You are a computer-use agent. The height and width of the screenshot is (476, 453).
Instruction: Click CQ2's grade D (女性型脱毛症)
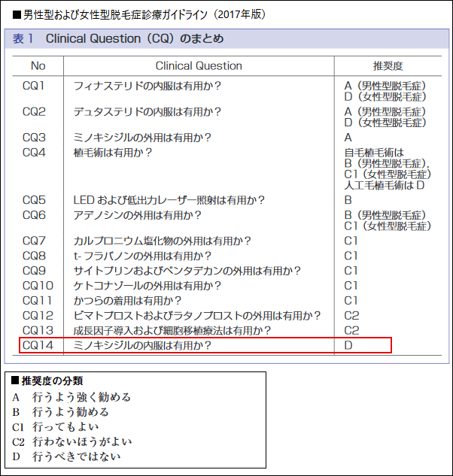[x=385, y=123]
